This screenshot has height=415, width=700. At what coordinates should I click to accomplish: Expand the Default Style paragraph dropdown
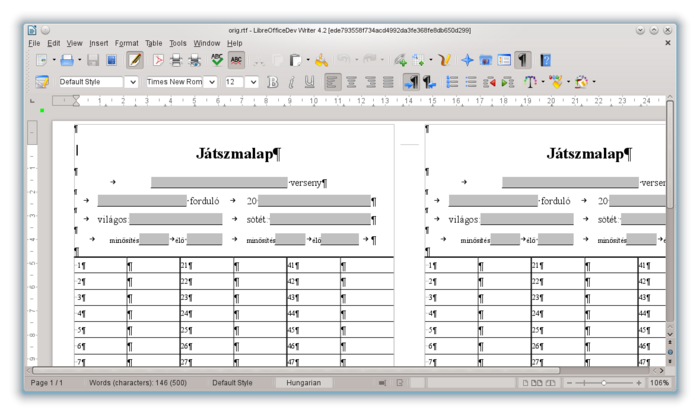click(x=131, y=82)
